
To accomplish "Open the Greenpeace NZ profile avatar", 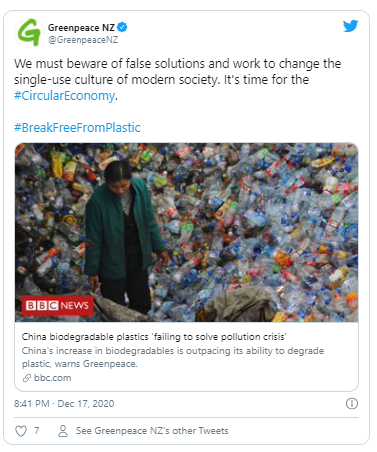I will (x=29, y=33).
